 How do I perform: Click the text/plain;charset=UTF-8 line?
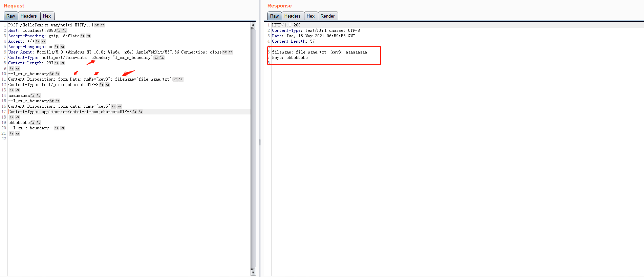coord(59,85)
